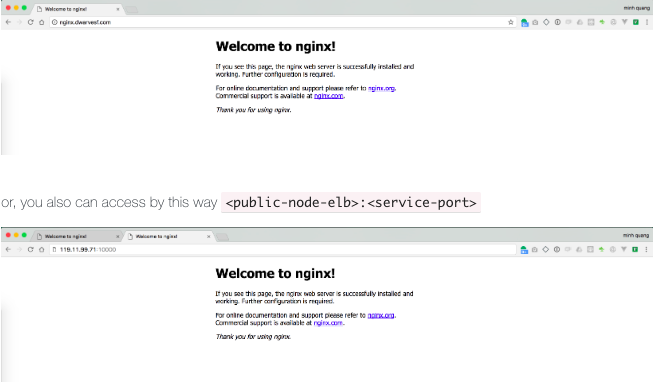The width and height of the screenshot is (656, 383).
Task: Click green-blue extension icon in bottom window
Action: (524, 250)
